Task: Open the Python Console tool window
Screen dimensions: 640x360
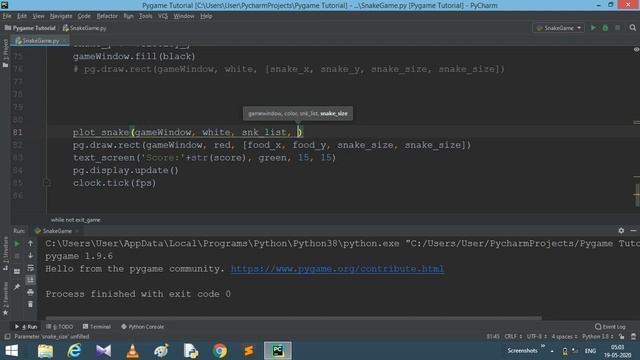Action: coord(142,327)
